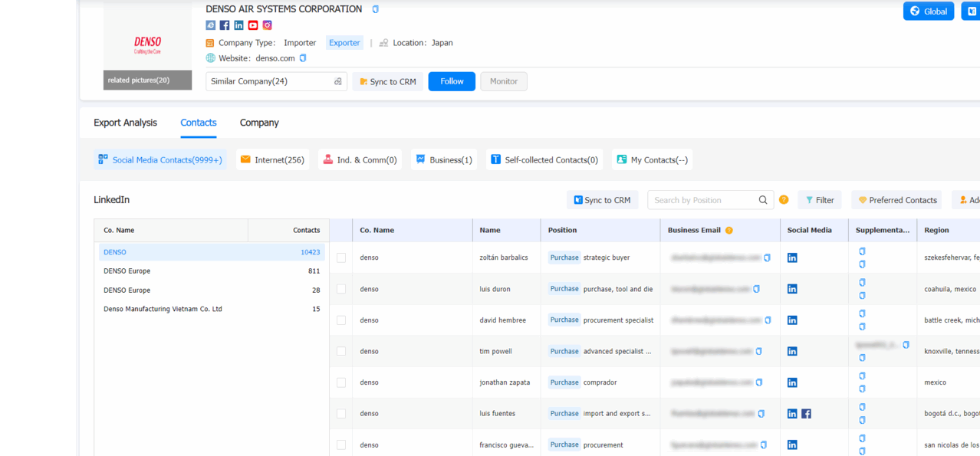The image size is (980, 456).
Task: Click the Monitor button
Action: coord(504,81)
